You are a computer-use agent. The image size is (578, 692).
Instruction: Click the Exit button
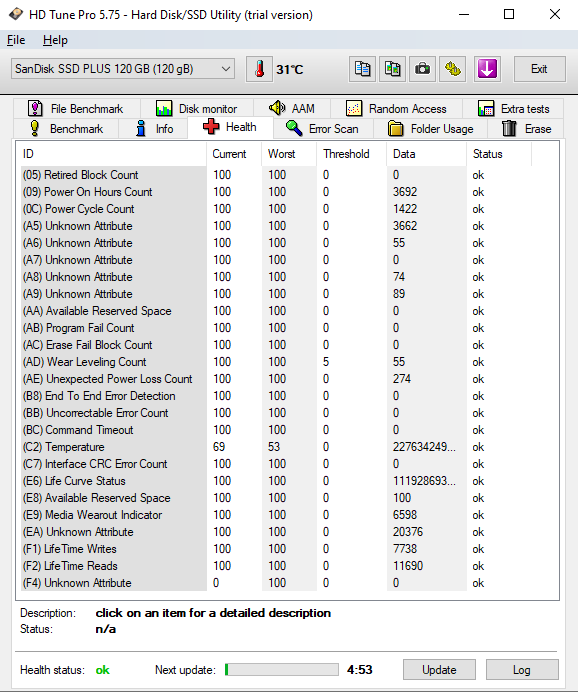(539, 69)
